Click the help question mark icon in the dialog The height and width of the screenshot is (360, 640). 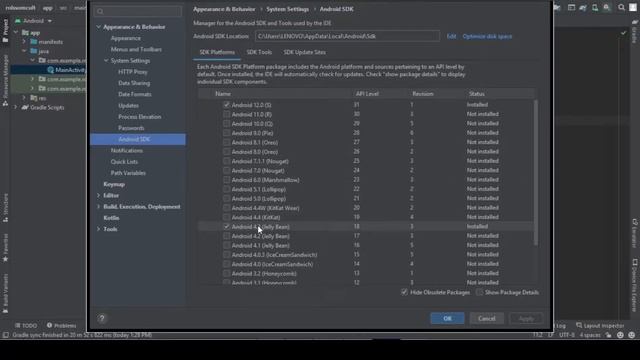pos(102,318)
